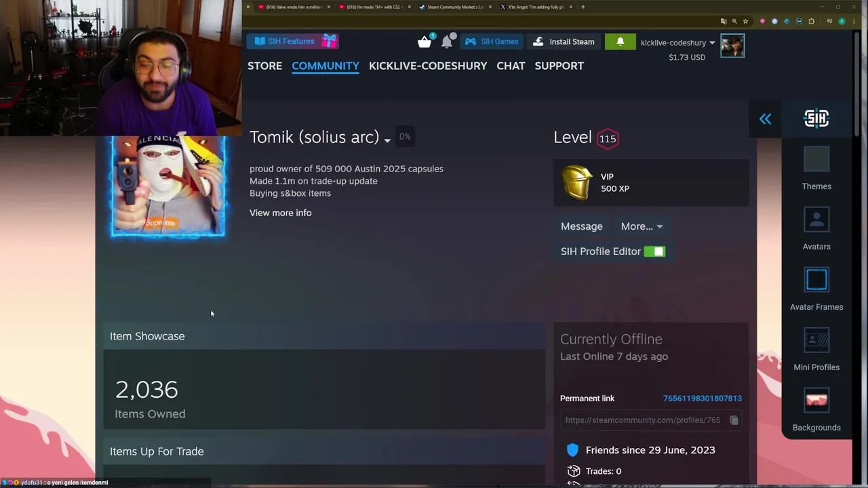Open the COMMUNITY menu
Image resolution: width=868 pixels, height=488 pixels.
click(x=325, y=66)
